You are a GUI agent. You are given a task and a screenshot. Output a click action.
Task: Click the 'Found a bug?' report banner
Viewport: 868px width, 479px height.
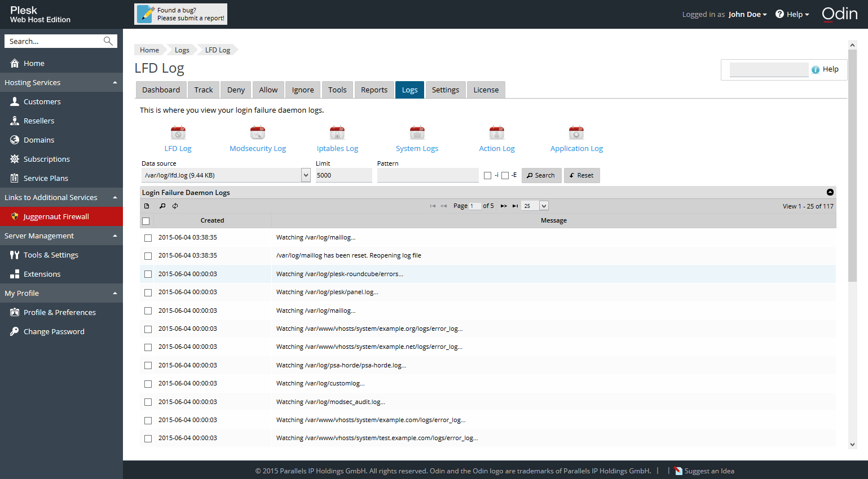(x=181, y=14)
